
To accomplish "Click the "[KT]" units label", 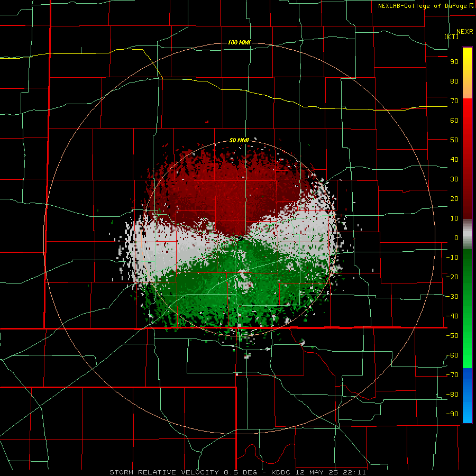I will pos(452,36).
